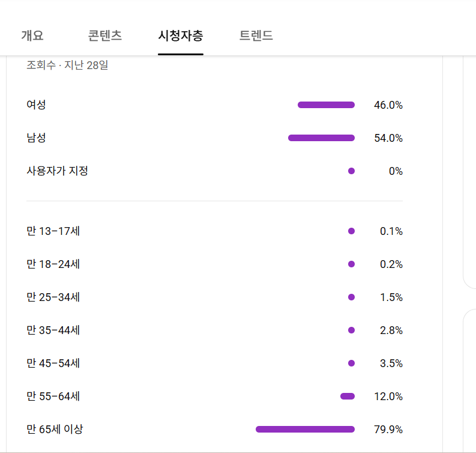This screenshot has width=476, height=453.
Task: Click the 사용자가 지정 purple dot
Action: coord(351,171)
